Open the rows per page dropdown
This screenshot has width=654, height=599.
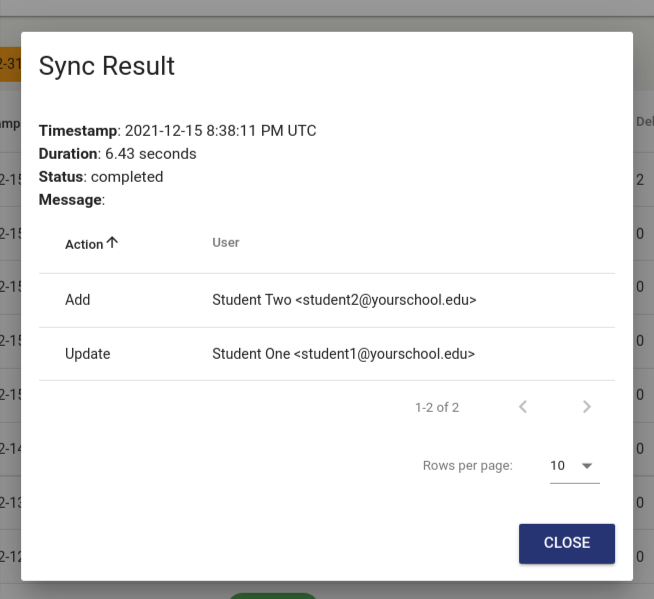[575, 466]
